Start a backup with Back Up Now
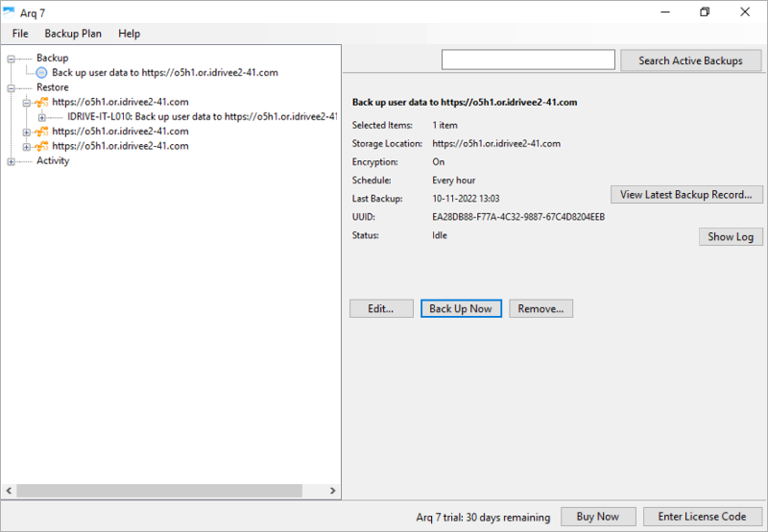 click(x=461, y=308)
